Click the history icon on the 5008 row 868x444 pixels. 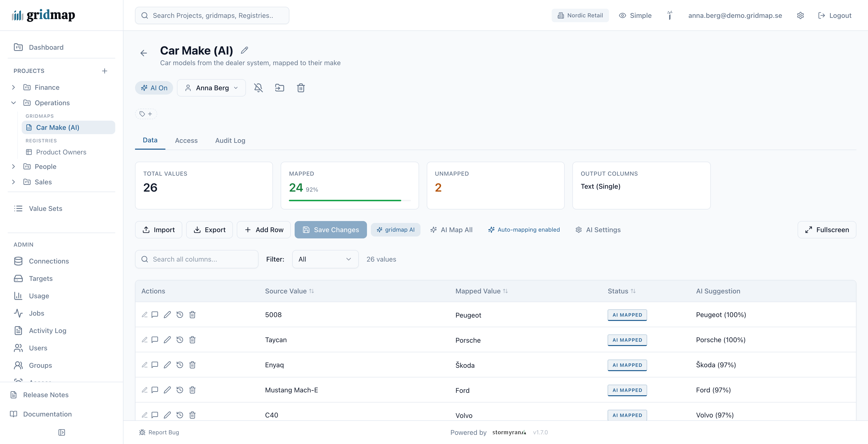[180, 315]
